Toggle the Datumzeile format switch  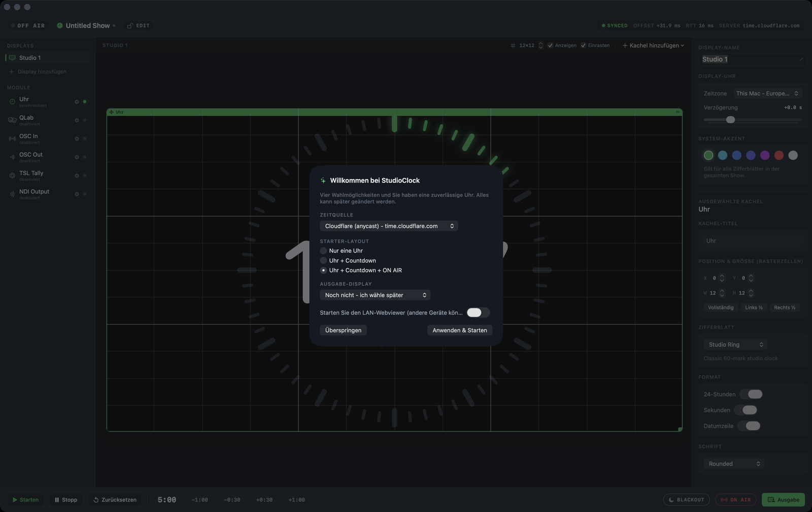click(x=750, y=426)
